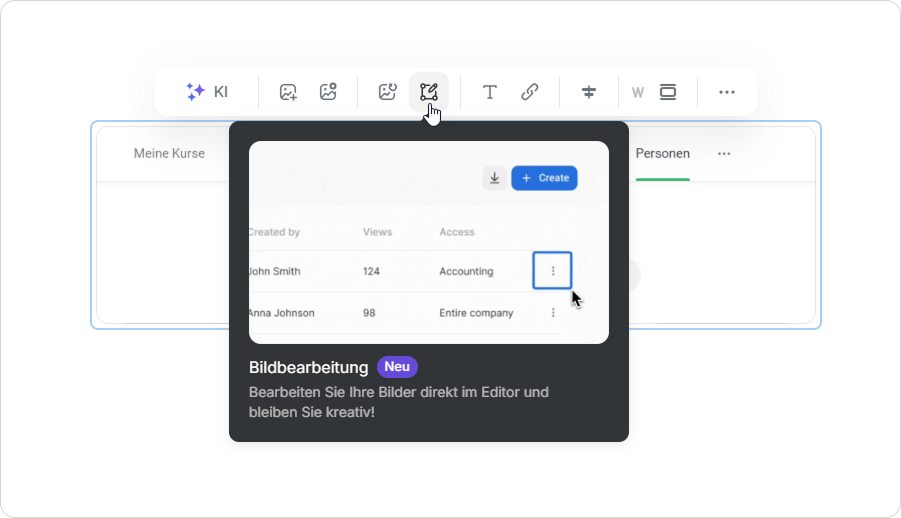Click the W width option in toolbar
901x518 pixels.
coord(637,93)
